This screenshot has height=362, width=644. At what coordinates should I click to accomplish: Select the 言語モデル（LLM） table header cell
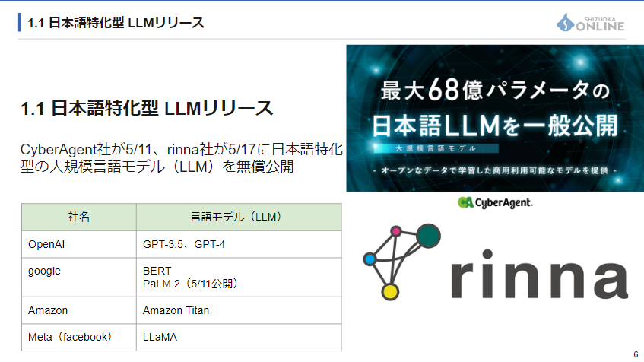click(237, 217)
